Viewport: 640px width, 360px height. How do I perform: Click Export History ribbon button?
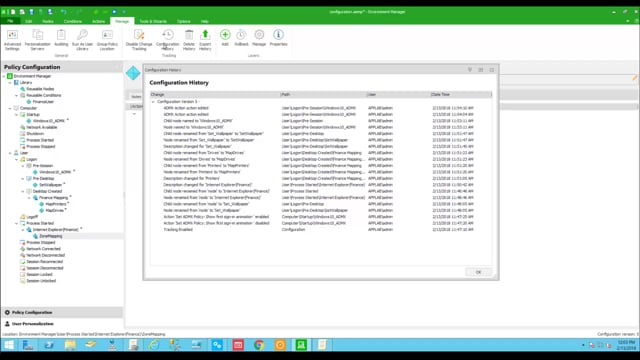(x=205, y=40)
